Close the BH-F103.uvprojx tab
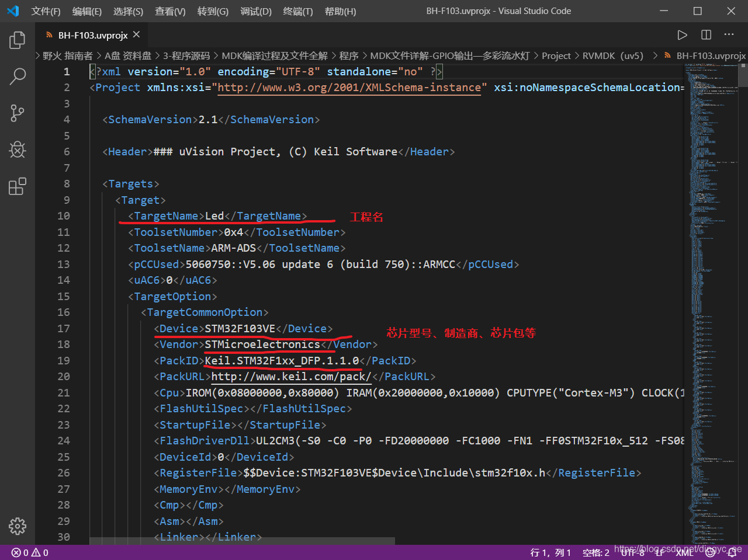This screenshot has width=748, height=560. (136, 35)
